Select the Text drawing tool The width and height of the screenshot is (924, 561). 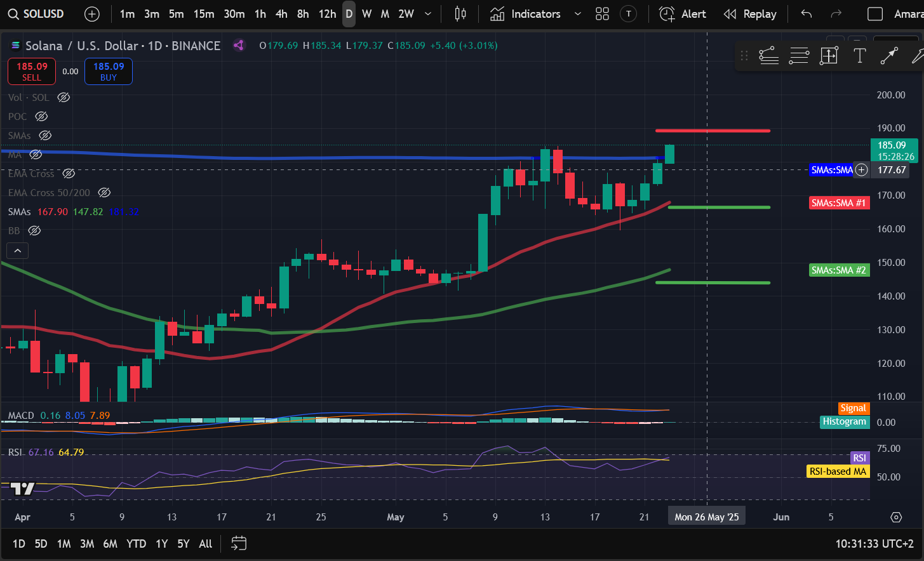tap(859, 56)
